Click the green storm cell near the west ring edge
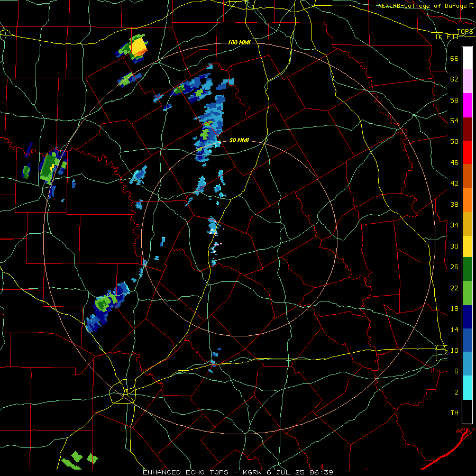This screenshot has height=476, width=476. point(50,167)
